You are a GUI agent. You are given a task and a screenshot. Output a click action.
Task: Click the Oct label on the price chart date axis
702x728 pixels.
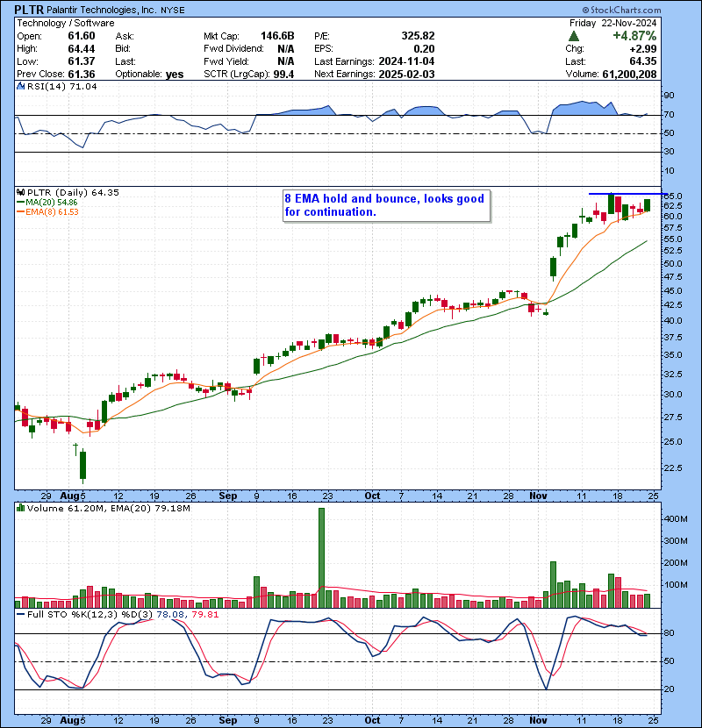coord(372,496)
